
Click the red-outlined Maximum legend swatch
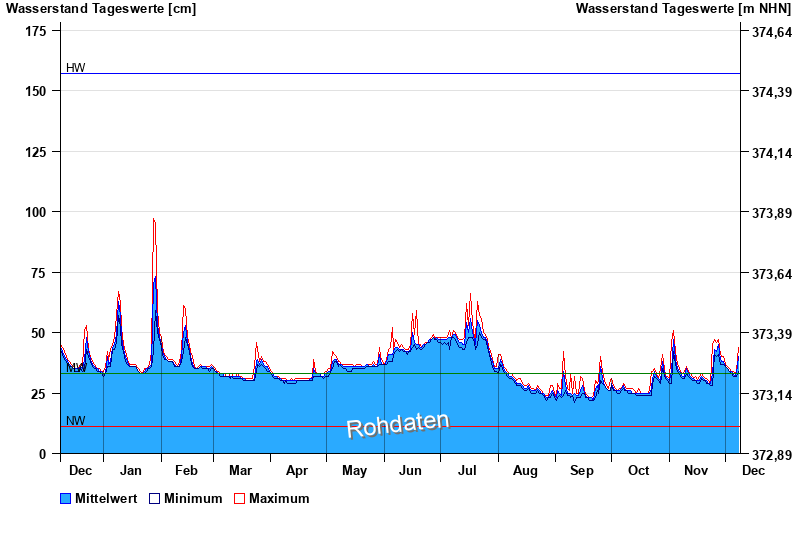(x=239, y=498)
